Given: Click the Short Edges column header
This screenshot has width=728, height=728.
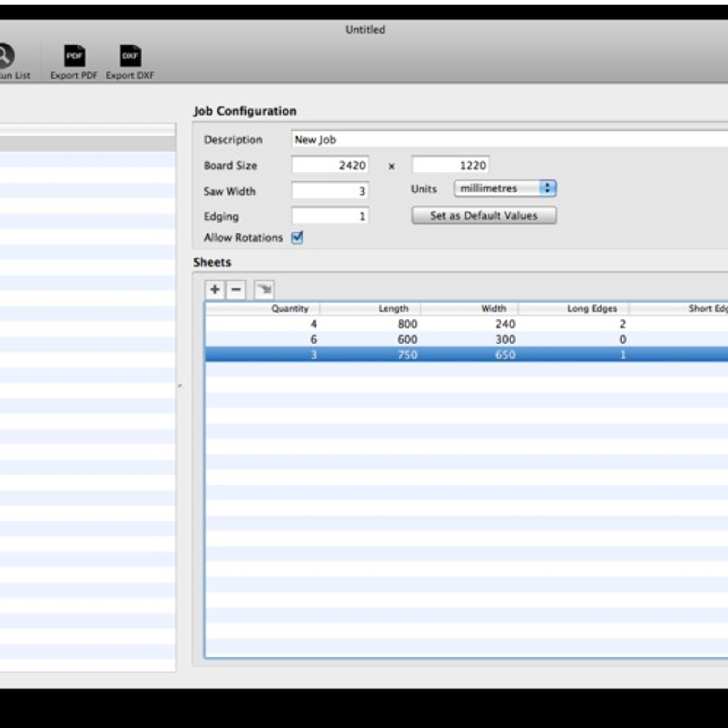Looking at the screenshot, I should click(679, 308).
